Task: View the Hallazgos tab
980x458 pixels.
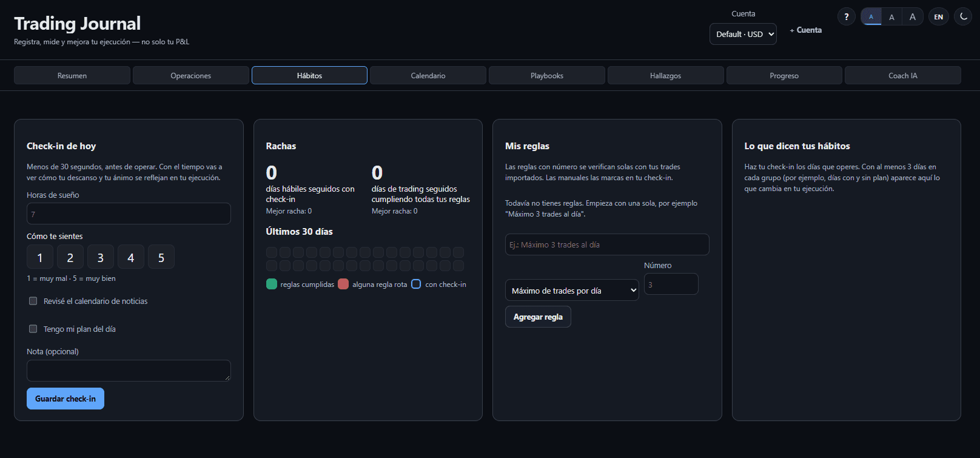Action: pyautogui.click(x=666, y=75)
